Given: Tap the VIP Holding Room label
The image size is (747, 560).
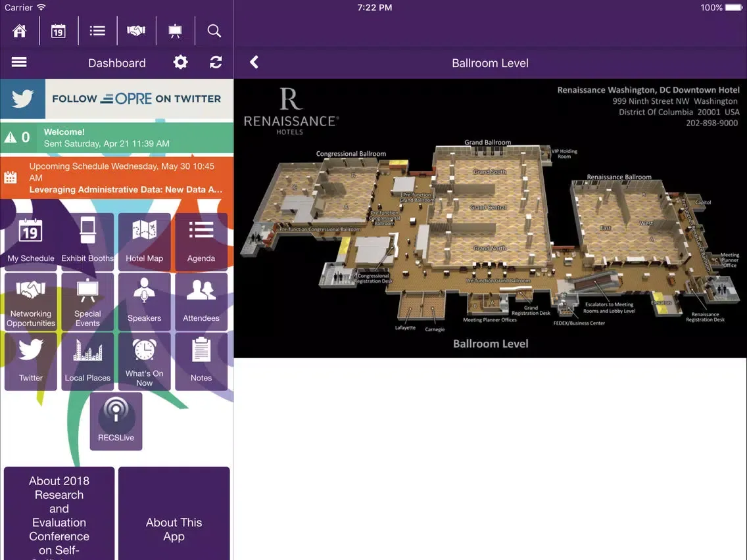Looking at the screenshot, I should pos(564,153).
